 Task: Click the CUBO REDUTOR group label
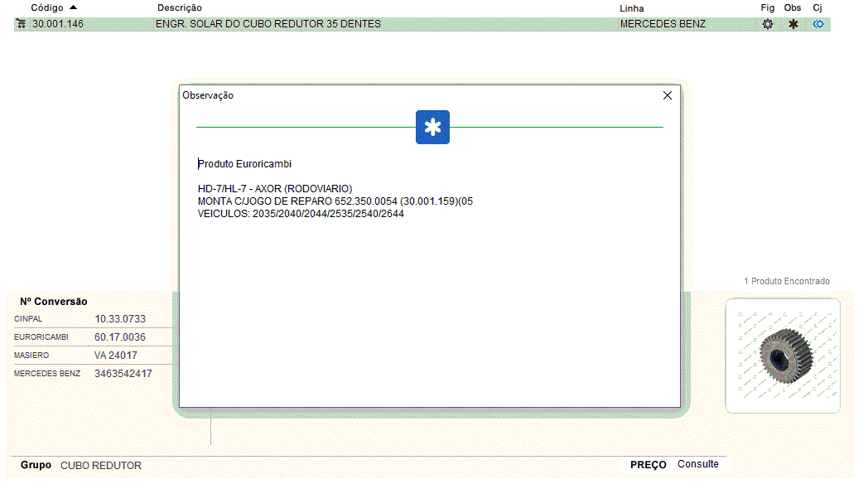coord(101,466)
